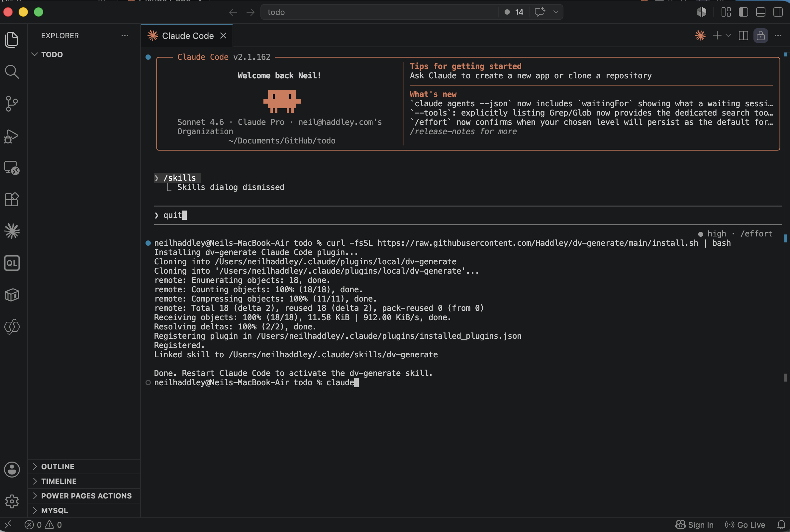Click 'Tips for getting started' heading
790x532 pixels.
pos(465,66)
